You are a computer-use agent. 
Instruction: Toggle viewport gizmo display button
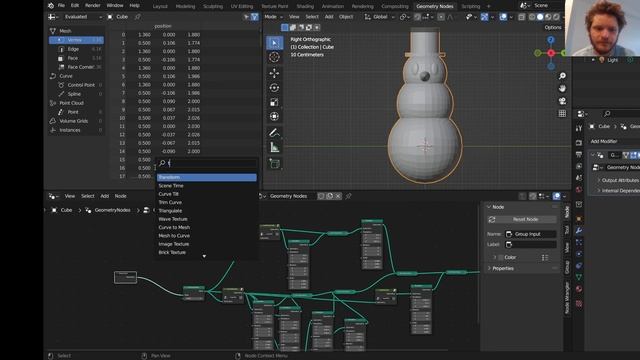pyautogui.click(x=484, y=17)
